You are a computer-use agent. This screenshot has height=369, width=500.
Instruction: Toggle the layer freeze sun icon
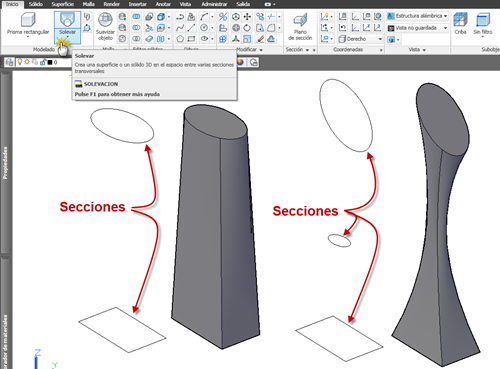pyautogui.click(x=27, y=62)
